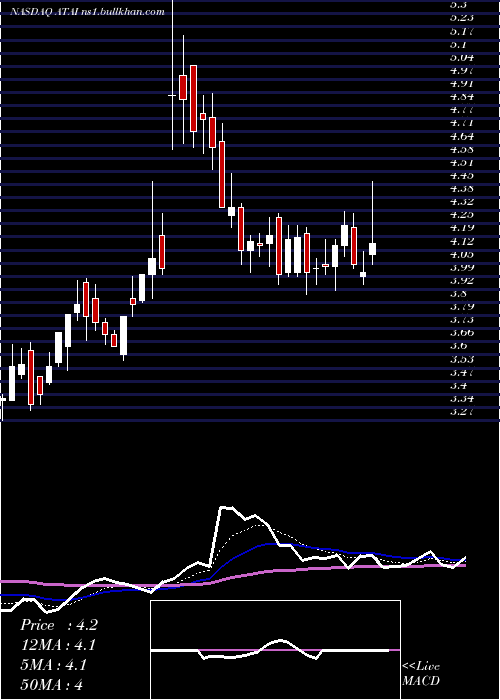Select the 12MA : 4.1 readout
500x700 pixels.
(58, 645)
